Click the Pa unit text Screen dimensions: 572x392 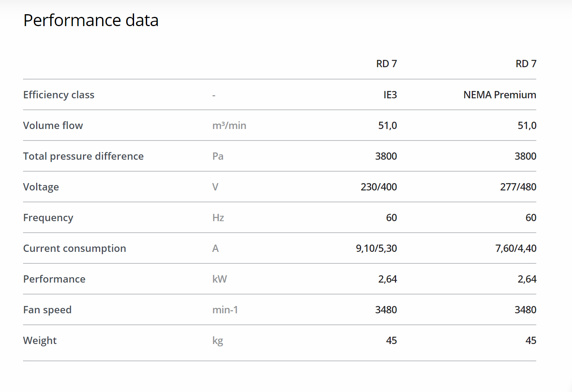(x=218, y=156)
